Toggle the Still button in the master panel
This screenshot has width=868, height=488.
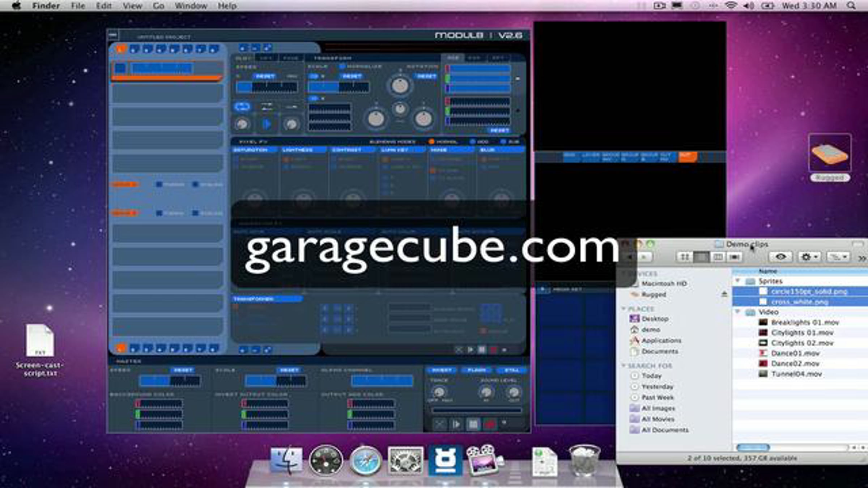click(x=511, y=370)
